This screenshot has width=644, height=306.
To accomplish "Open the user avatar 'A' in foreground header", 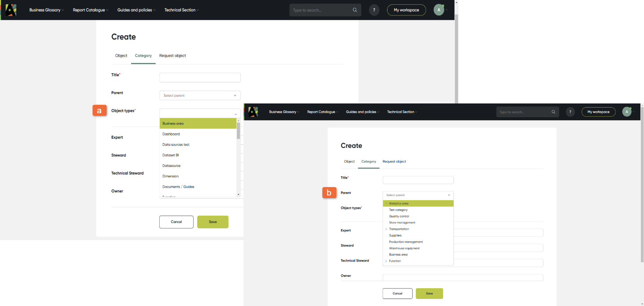I will [x=627, y=112].
